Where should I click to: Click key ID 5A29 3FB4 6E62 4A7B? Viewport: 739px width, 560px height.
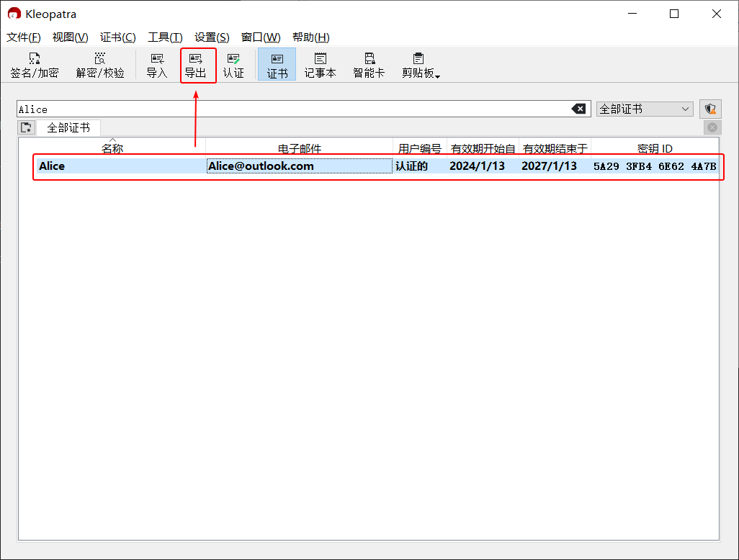[x=655, y=166]
